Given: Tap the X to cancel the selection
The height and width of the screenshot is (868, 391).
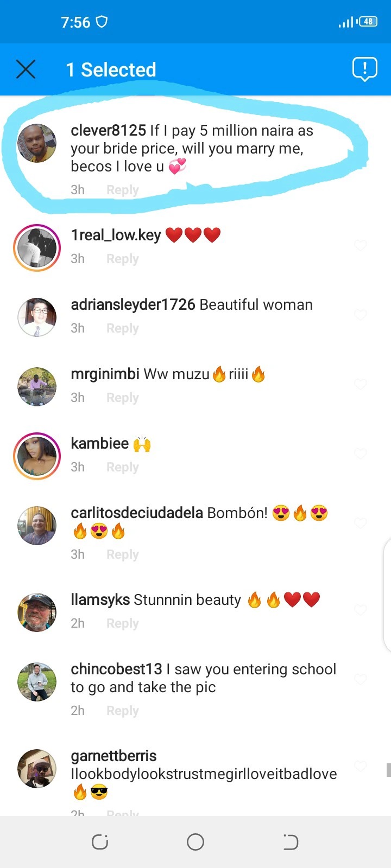Looking at the screenshot, I should 26,69.
